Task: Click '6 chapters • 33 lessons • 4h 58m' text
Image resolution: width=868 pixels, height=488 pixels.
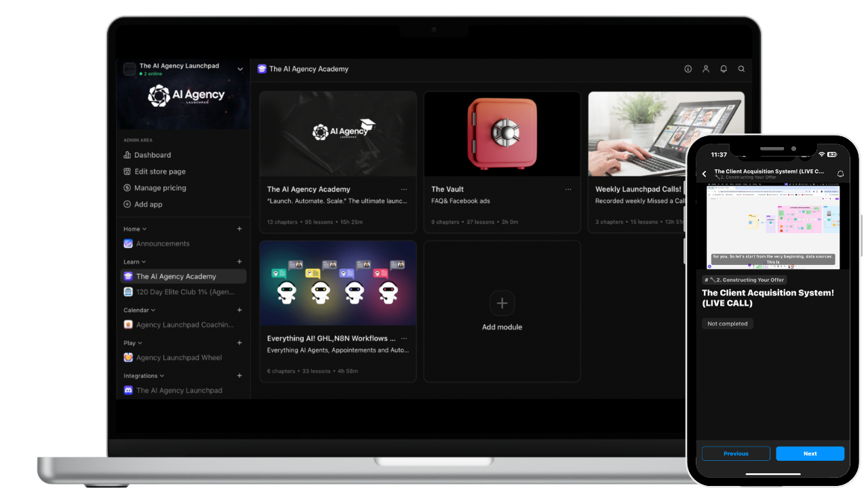Action: coord(313,371)
